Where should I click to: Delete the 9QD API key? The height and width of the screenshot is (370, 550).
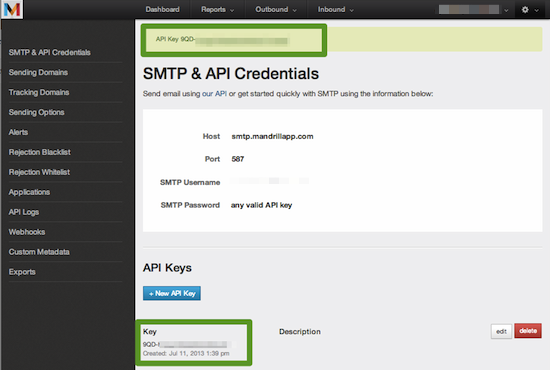pyautogui.click(x=528, y=331)
